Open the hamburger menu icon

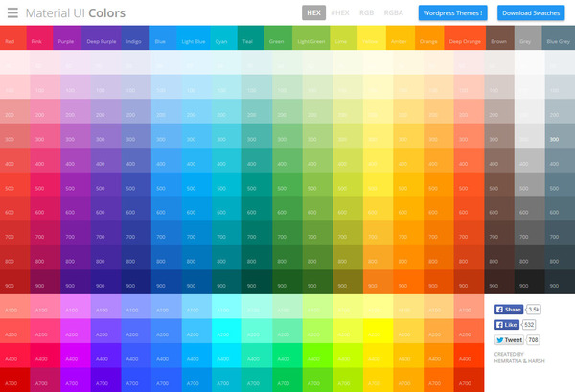point(12,12)
